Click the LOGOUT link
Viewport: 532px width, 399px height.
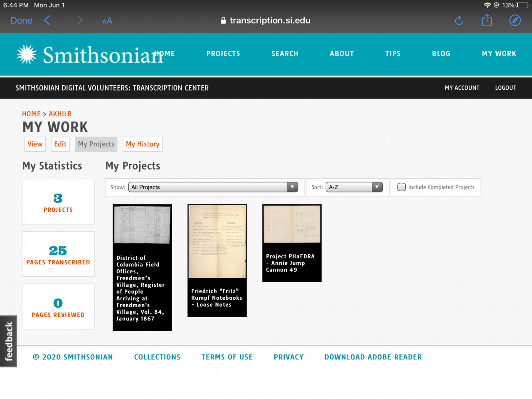(x=505, y=88)
